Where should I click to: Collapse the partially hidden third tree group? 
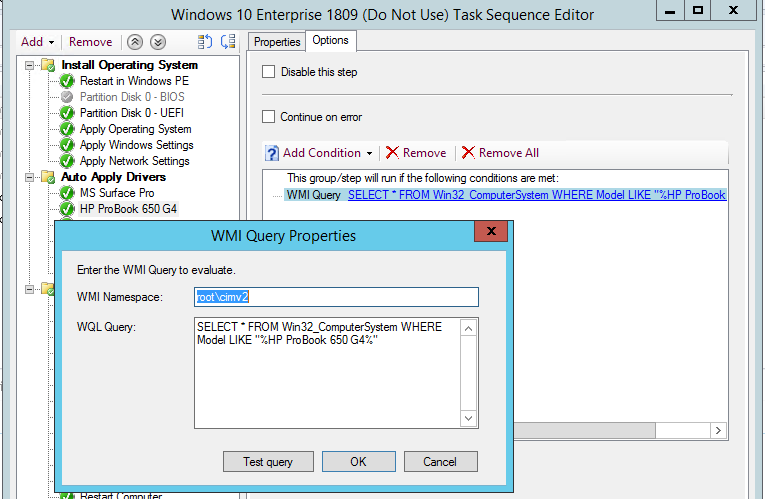pos(29,289)
